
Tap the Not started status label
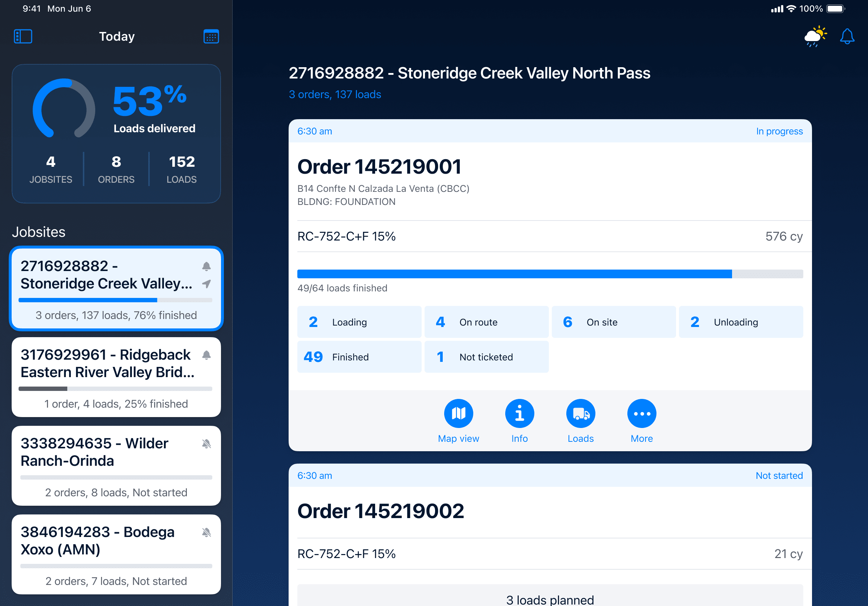[x=779, y=476]
